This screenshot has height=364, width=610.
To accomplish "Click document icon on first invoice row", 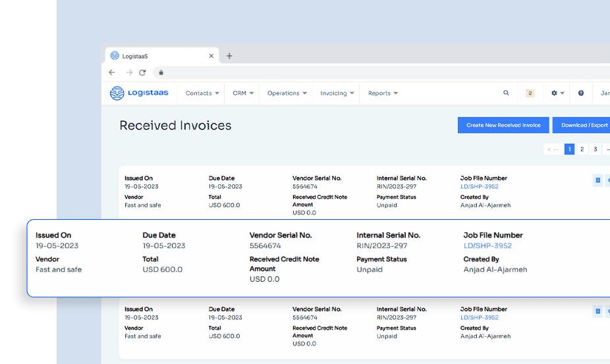I will click(597, 180).
